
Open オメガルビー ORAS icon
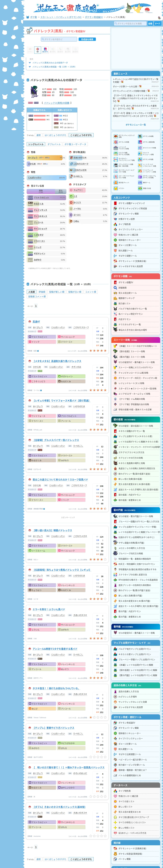point(116,159)
